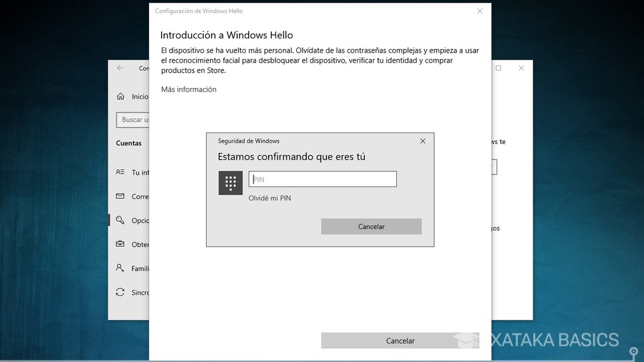
Task: Click the "Olvidé mi PIN" link
Action: 269,197
